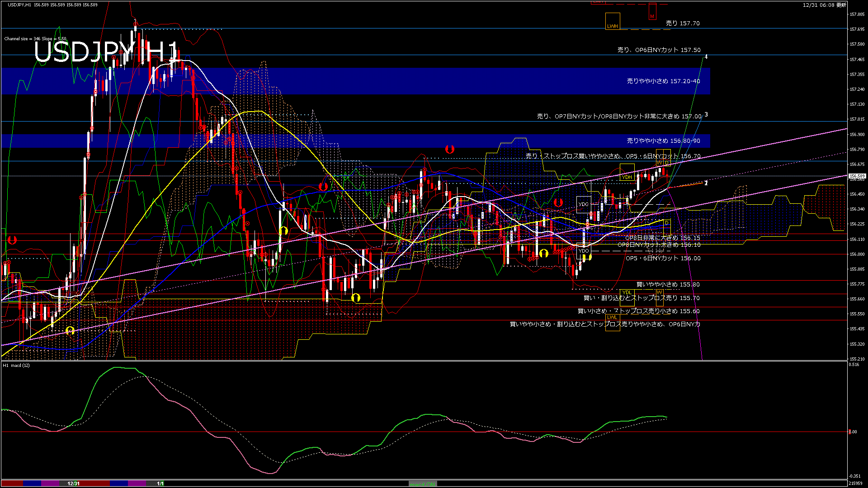Click the YDO yesterday-open label box
Screen dimensions: 868x488
click(584, 250)
